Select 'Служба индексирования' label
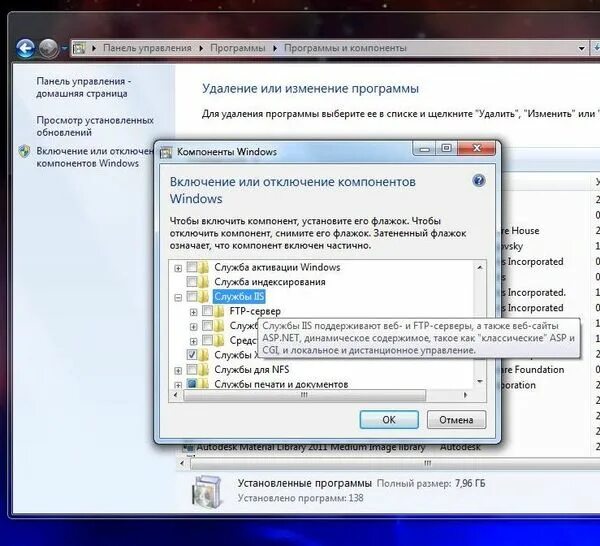Image resolution: width=600 pixels, height=546 pixels. coord(270,282)
